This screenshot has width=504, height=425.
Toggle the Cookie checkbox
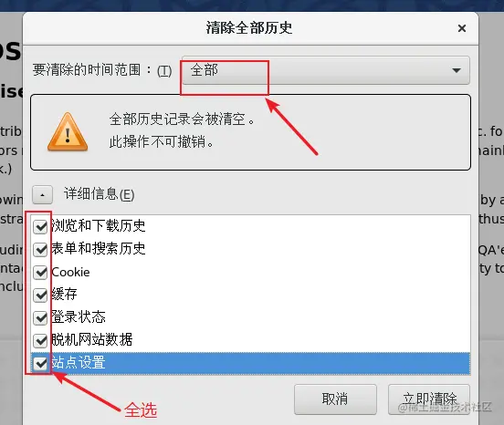click(x=40, y=272)
